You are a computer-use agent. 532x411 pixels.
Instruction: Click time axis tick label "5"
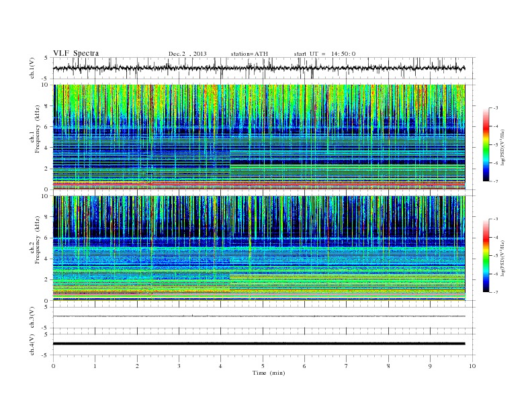tap(263, 366)
